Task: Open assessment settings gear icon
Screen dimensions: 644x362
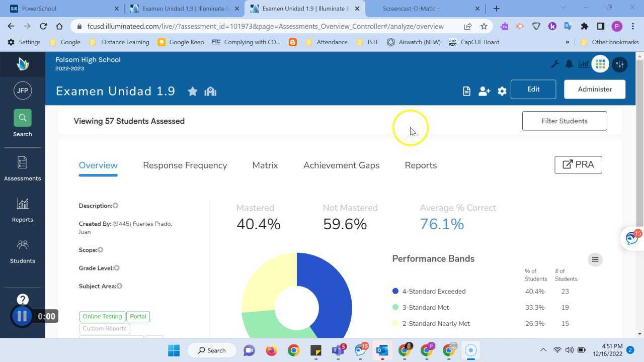Action: pos(502,91)
